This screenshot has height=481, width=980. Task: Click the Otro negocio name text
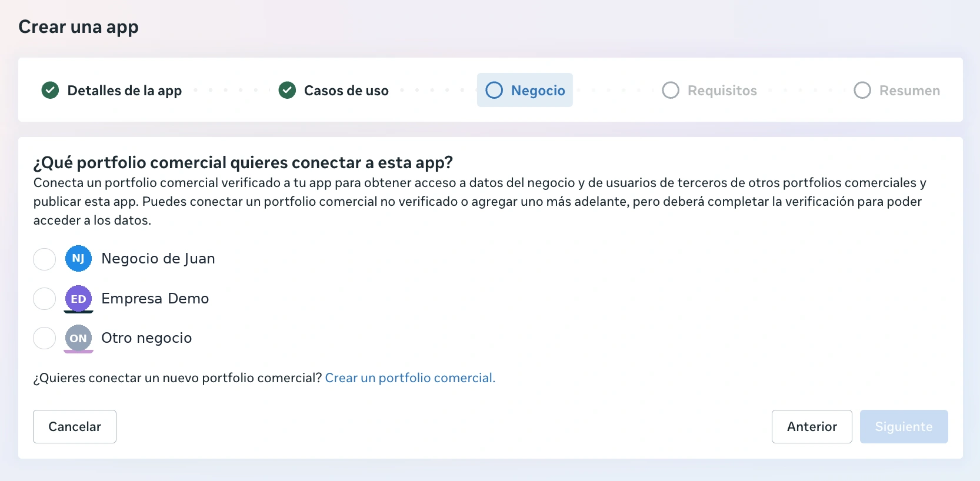pyautogui.click(x=146, y=338)
